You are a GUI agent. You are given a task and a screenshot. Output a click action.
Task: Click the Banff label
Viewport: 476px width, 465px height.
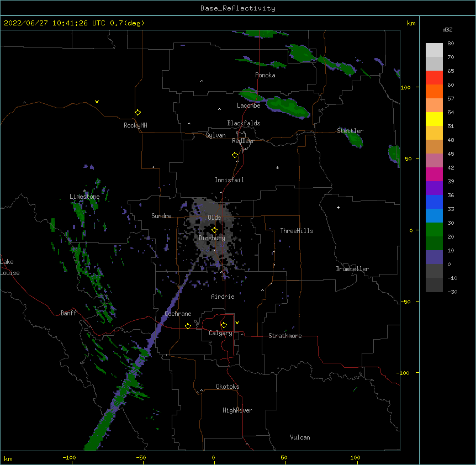pos(68,313)
